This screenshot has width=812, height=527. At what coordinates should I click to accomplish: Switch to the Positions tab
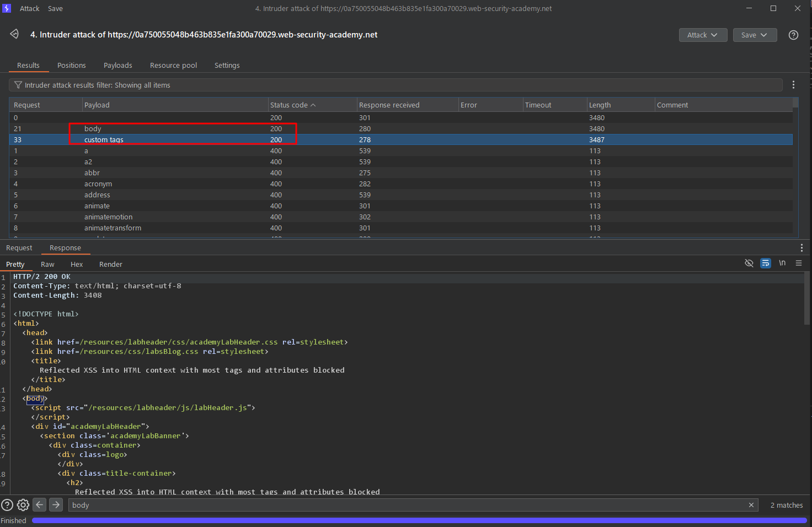coord(72,65)
